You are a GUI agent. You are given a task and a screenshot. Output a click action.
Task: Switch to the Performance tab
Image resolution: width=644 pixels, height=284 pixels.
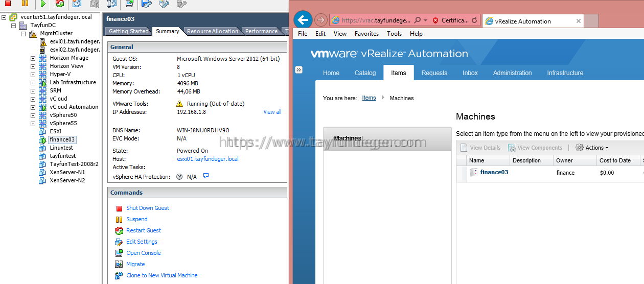[x=261, y=31]
